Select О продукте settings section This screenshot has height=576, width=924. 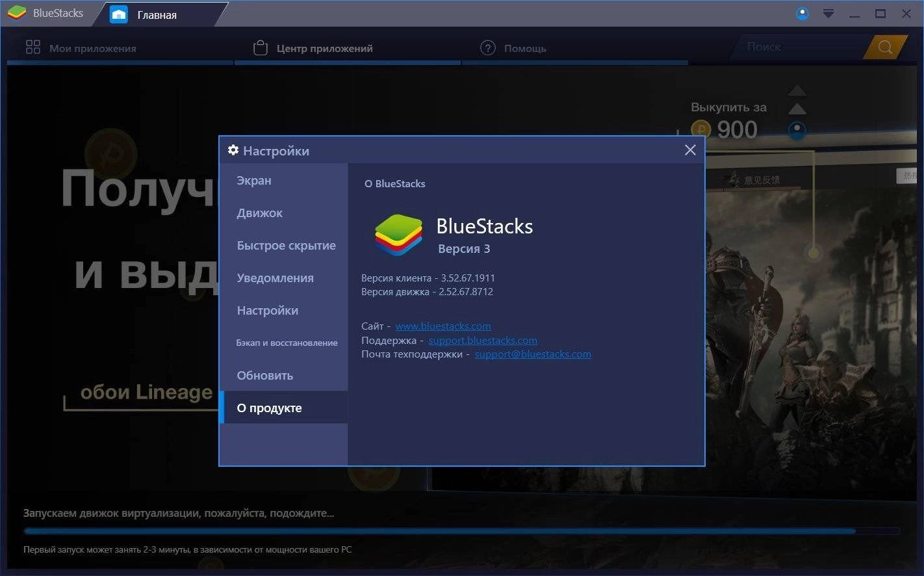point(283,408)
